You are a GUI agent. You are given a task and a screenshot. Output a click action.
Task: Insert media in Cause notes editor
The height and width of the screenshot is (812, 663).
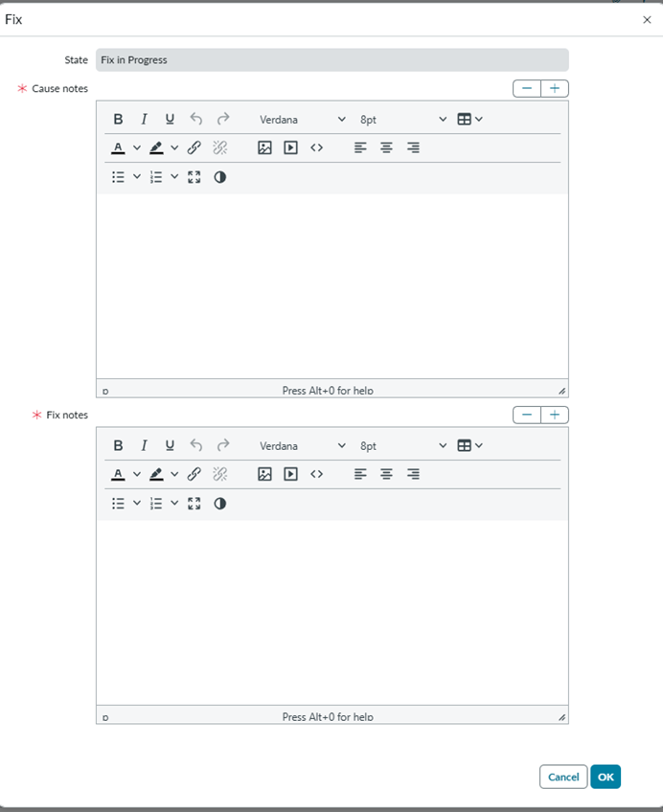click(290, 148)
